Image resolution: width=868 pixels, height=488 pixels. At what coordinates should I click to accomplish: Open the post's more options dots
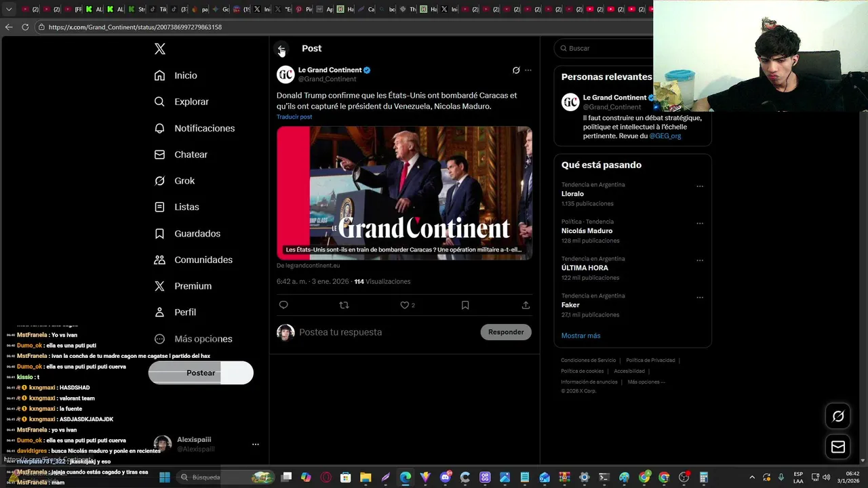point(528,70)
